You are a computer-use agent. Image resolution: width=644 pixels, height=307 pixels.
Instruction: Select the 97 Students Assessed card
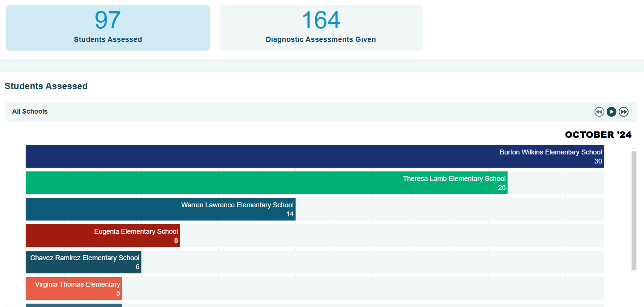click(108, 28)
